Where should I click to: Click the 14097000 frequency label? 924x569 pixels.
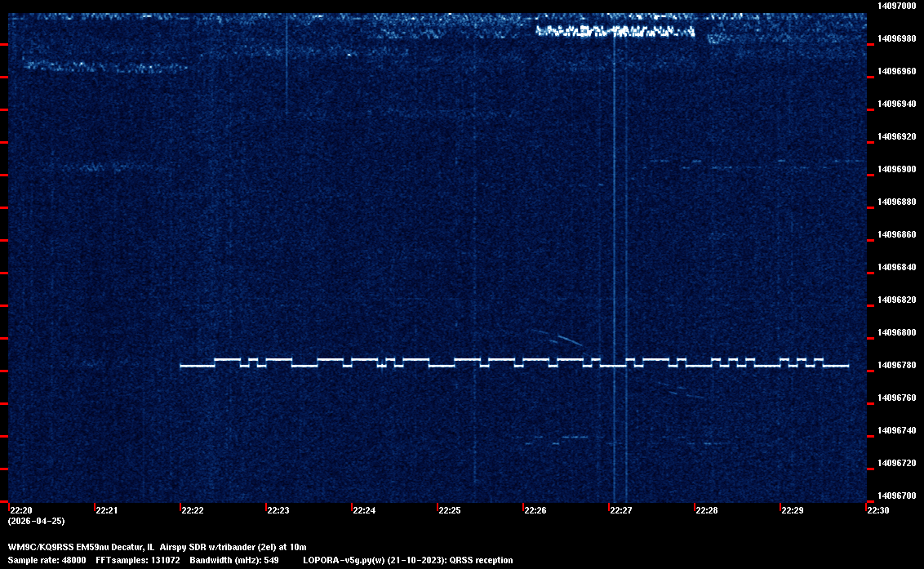point(897,6)
